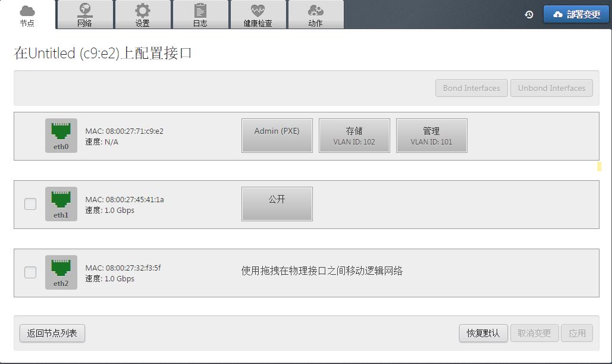The width and height of the screenshot is (612, 364).
Task: Click the 部署变更 deploy changes button
Action: pyautogui.click(x=576, y=14)
